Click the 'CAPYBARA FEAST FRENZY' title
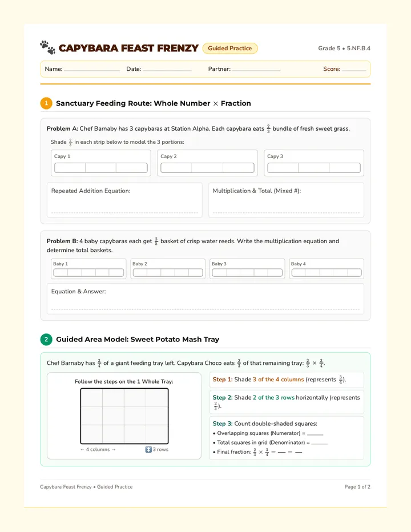The image size is (411, 532). pyautogui.click(x=128, y=48)
